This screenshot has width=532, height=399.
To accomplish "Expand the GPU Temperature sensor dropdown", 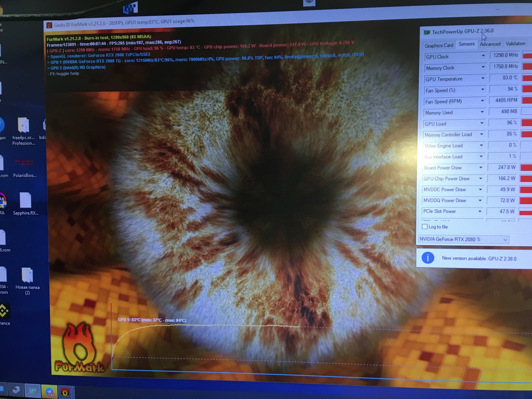I will click(x=483, y=78).
